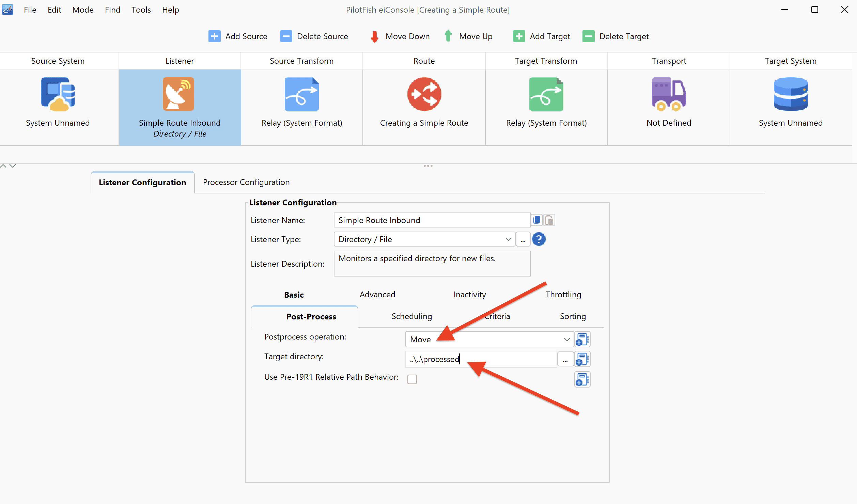This screenshot has width=857, height=504.
Task: Open the Sorting tab
Action: pos(573,316)
